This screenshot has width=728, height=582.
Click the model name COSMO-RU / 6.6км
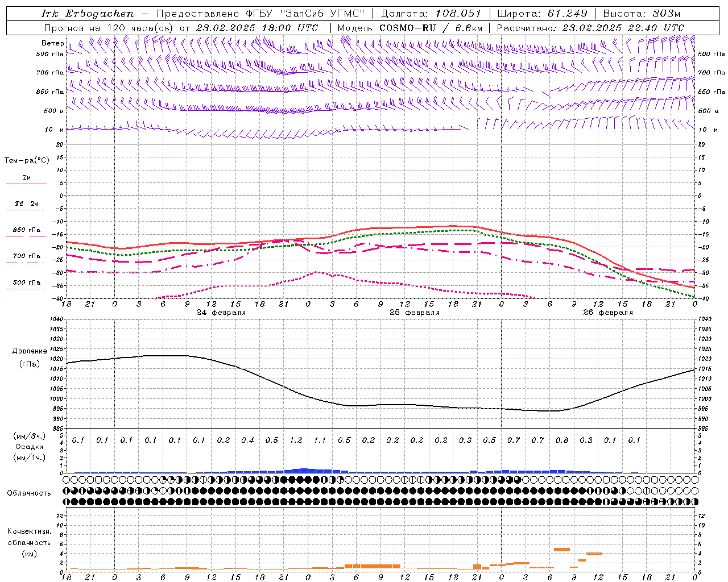(431, 28)
